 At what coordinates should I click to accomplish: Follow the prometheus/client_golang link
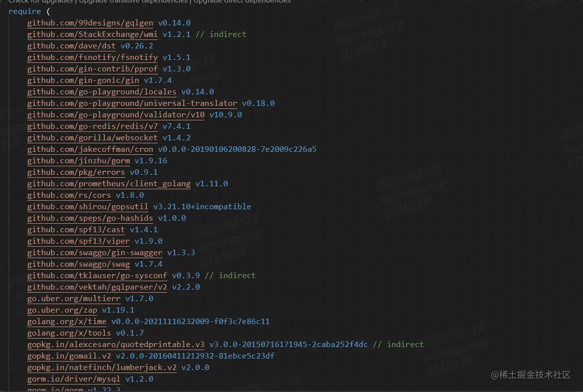point(108,184)
